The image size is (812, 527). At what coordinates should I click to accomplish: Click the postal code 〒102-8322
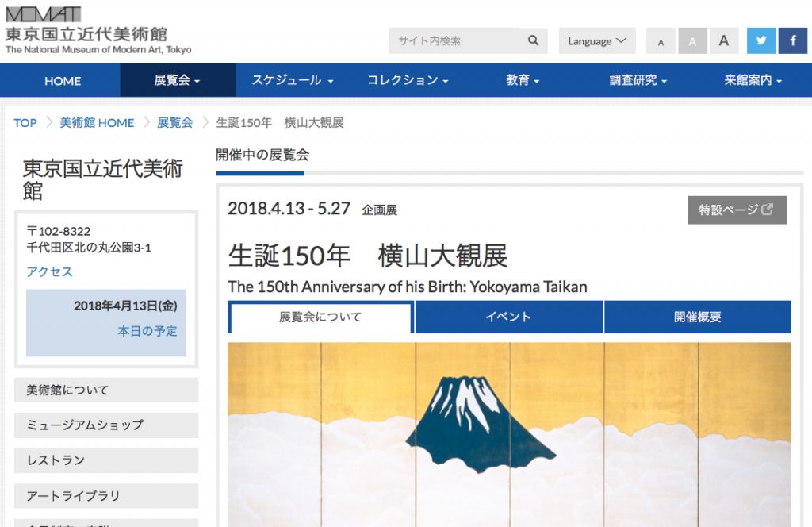59,231
